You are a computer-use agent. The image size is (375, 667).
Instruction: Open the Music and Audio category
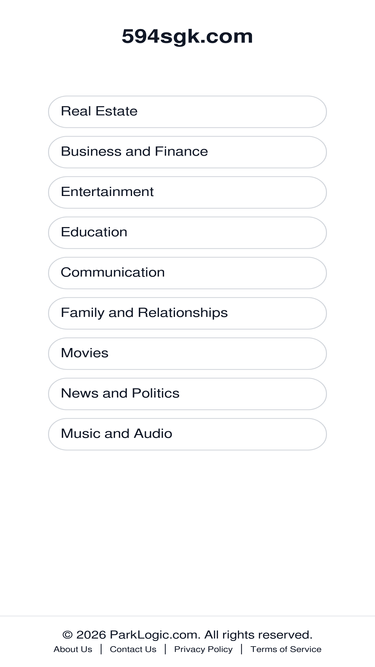[187, 434]
